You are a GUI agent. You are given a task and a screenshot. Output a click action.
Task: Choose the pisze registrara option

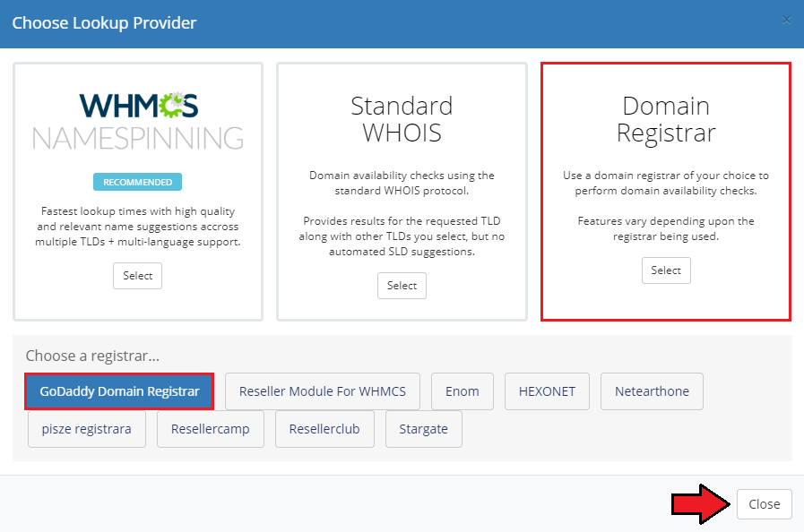(87, 429)
